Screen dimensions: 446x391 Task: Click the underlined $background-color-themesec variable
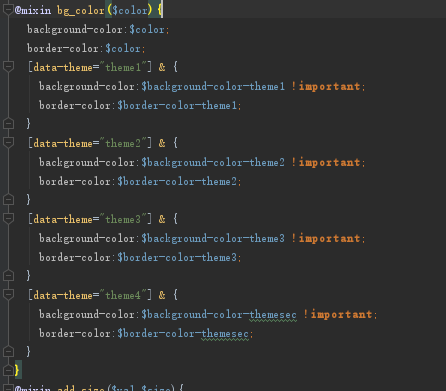(219, 315)
